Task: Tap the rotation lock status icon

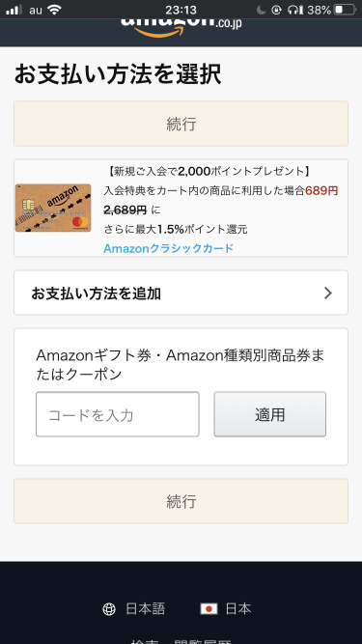Action: tap(277, 10)
